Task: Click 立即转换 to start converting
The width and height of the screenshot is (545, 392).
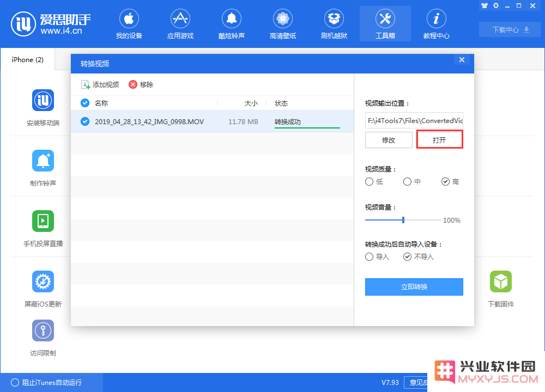Action: tap(414, 287)
